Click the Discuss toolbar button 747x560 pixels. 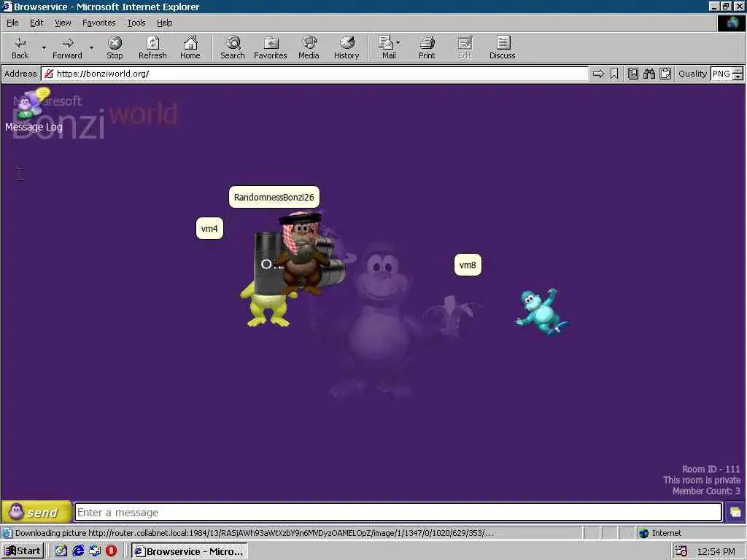point(503,47)
